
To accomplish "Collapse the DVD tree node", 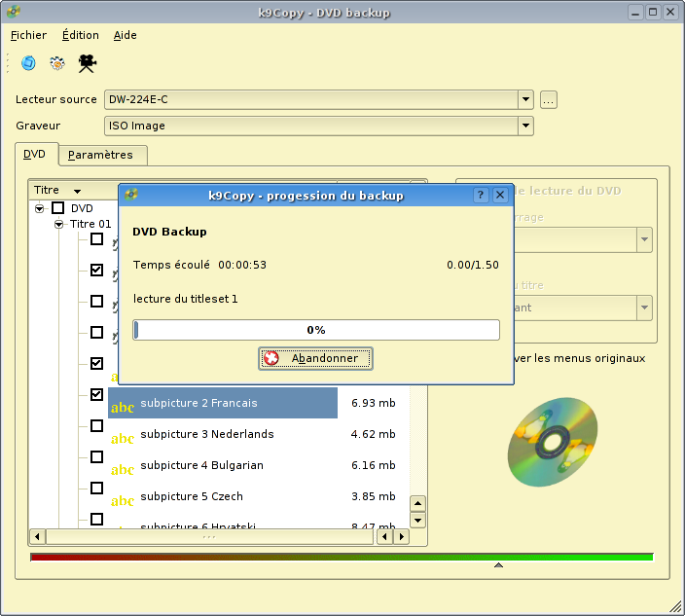I will point(39,209).
